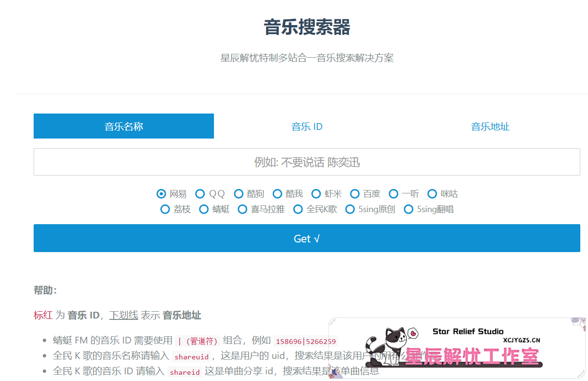Select the 5sing原创 radio button
The height and width of the screenshot is (381, 588).
(350, 209)
